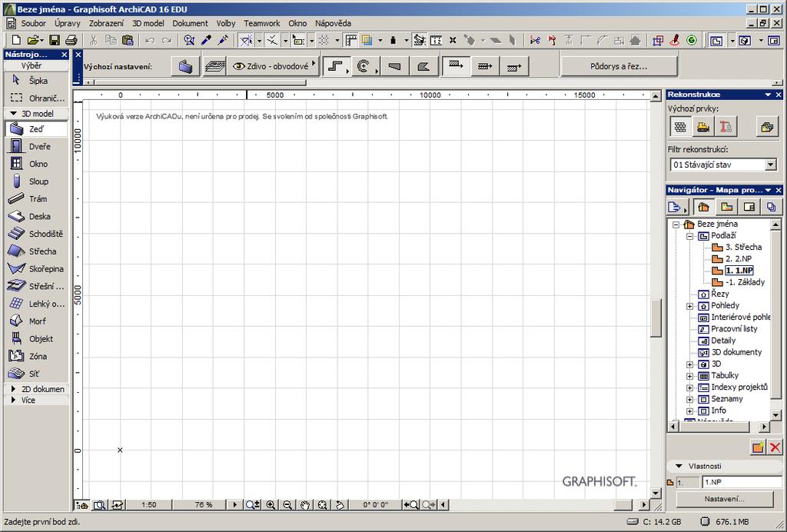Select the Střešní skylight tool
This screenshot has height=532, width=787.
(35, 287)
